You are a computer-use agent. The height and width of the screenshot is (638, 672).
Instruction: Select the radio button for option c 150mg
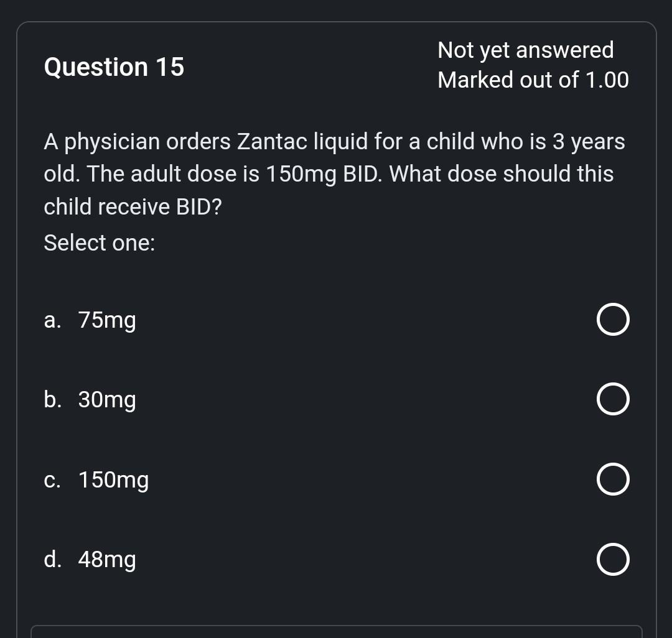pyautogui.click(x=612, y=479)
